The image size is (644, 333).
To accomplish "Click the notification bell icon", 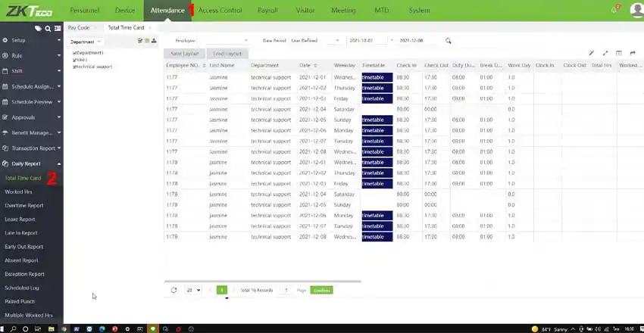I will [x=614, y=10].
